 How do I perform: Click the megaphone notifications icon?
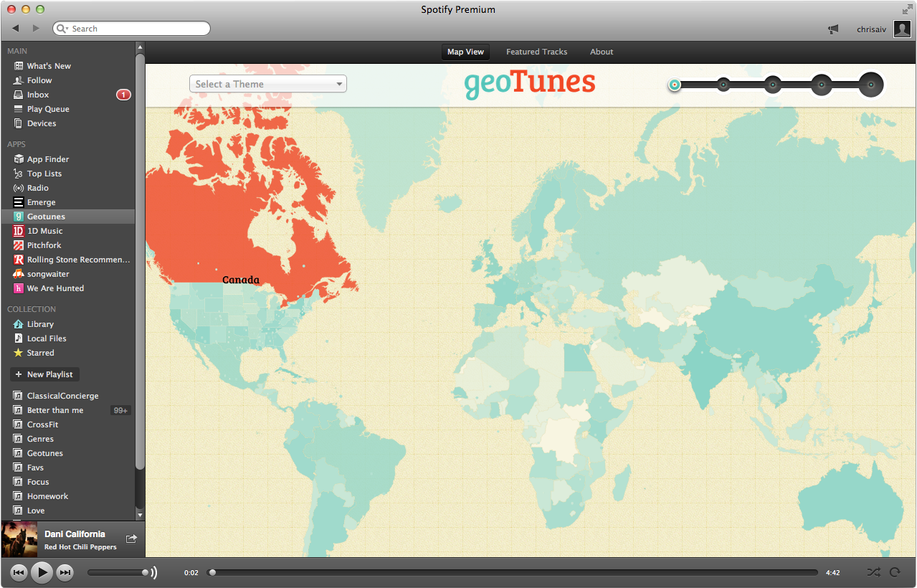832,29
